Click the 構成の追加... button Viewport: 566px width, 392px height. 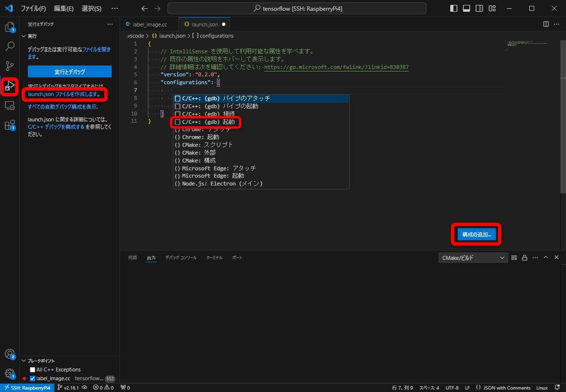pyautogui.click(x=476, y=234)
